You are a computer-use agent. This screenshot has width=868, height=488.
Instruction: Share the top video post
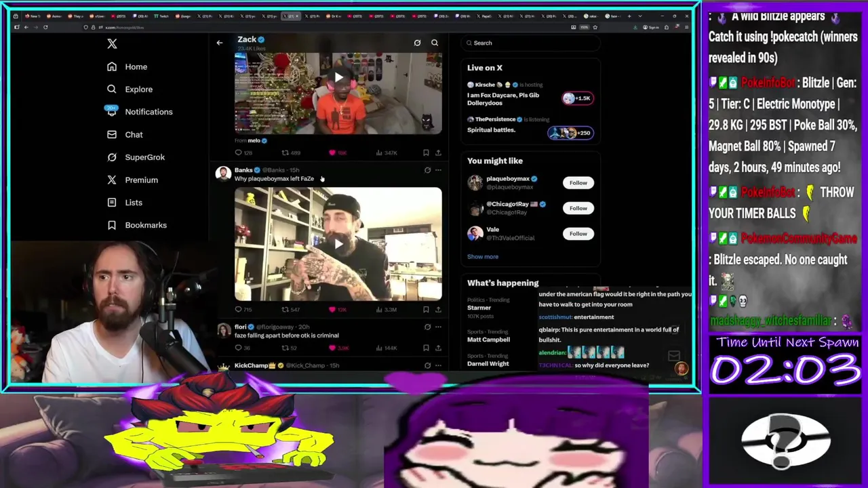(438, 152)
